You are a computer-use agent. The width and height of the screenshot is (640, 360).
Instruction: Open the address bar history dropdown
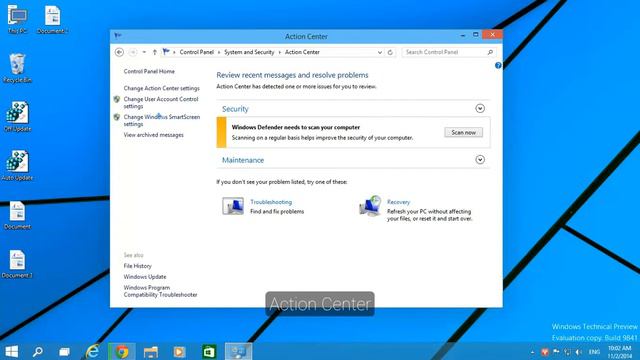point(380,52)
